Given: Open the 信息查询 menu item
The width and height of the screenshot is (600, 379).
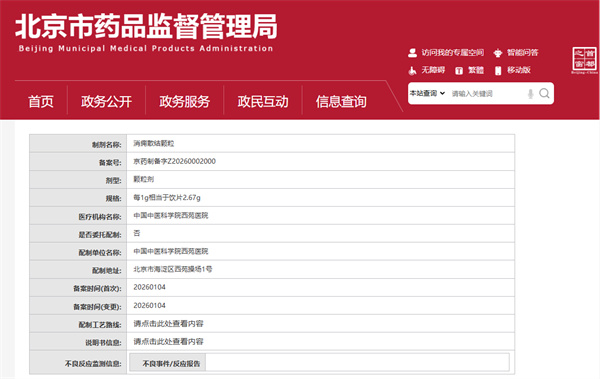Looking at the screenshot, I should (341, 101).
